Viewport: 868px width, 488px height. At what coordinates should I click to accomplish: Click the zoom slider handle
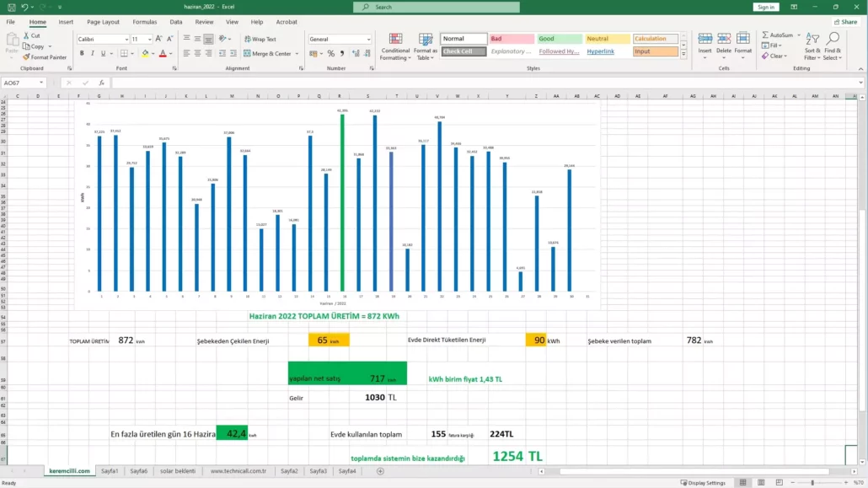pyautogui.click(x=812, y=483)
